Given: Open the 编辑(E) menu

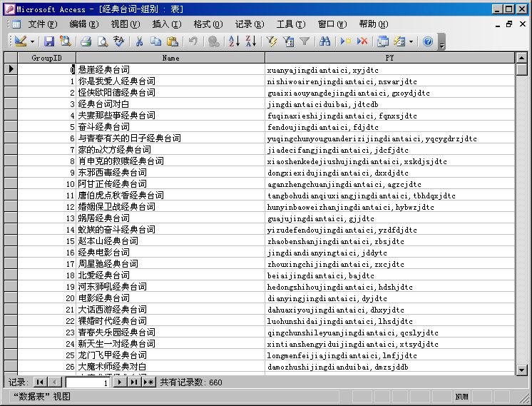Looking at the screenshot, I should pos(84,24).
